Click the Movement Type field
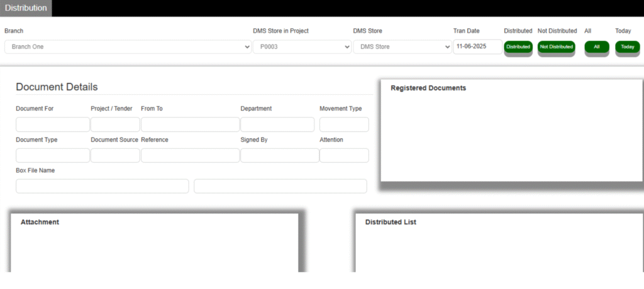644x289 pixels. click(x=344, y=124)
